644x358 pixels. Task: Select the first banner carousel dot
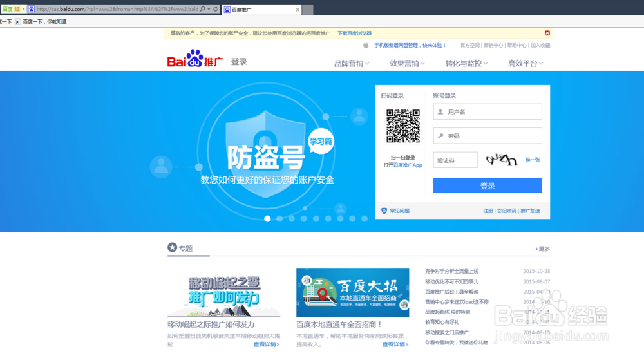267,219
